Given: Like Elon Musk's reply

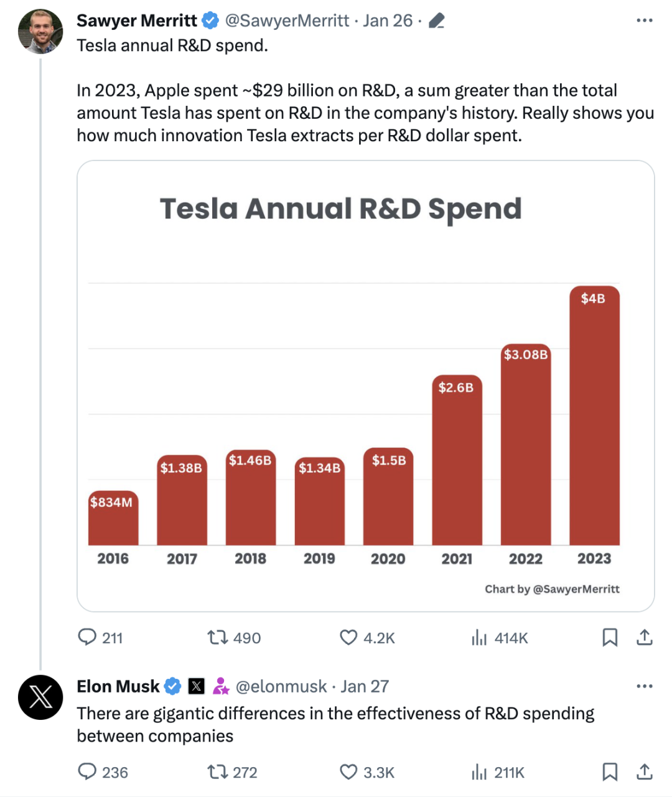Looking at the screenshot, I should click(x=348, y=772).
